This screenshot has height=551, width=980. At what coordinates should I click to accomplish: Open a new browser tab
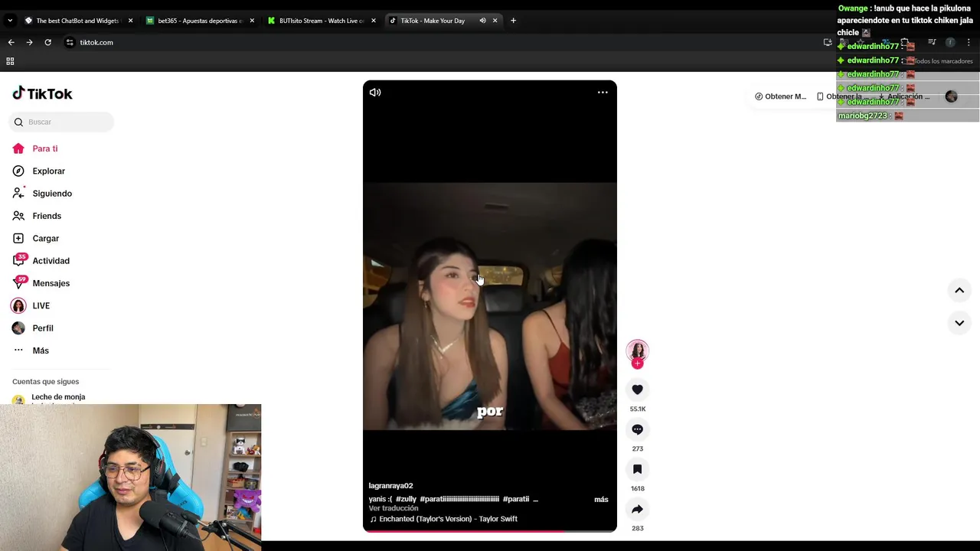[x=513, y=21]
